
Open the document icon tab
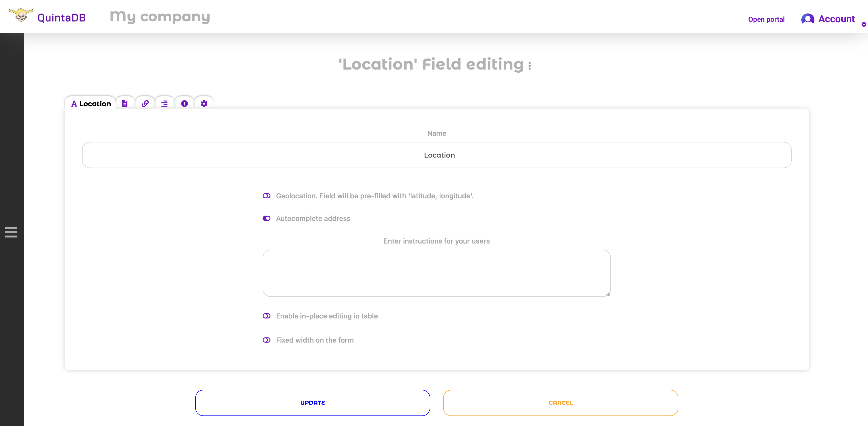(125, 103)
